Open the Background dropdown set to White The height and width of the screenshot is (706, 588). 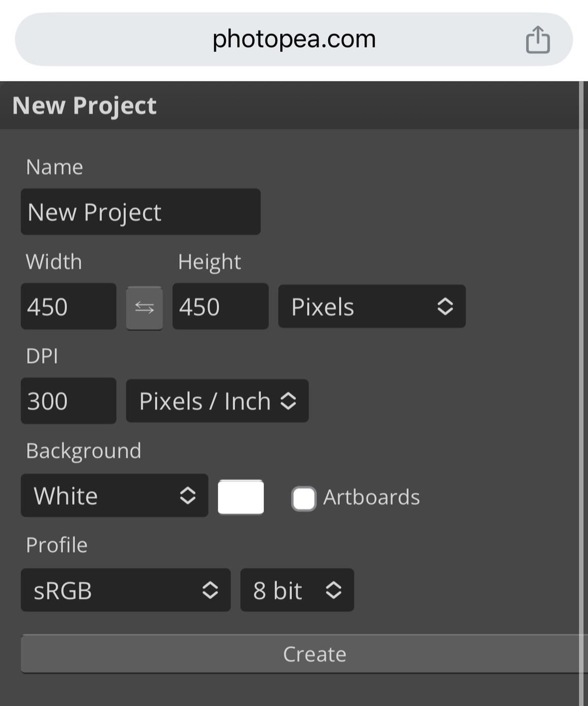point(114,495)
